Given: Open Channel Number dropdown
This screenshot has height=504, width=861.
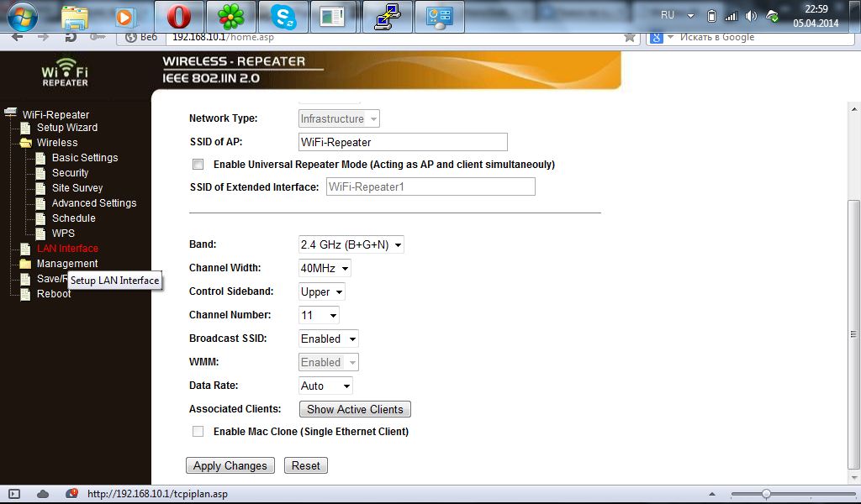Looking at the screenshot, I should [319, 315].
